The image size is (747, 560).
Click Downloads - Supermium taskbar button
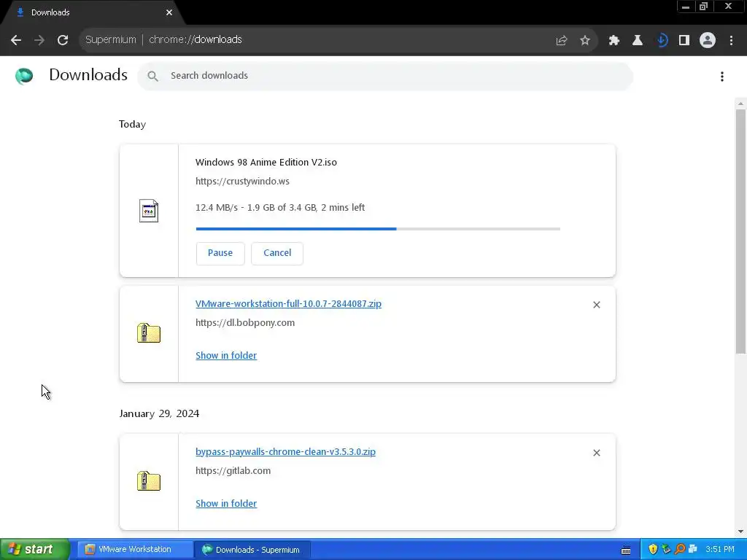[252, 550]
